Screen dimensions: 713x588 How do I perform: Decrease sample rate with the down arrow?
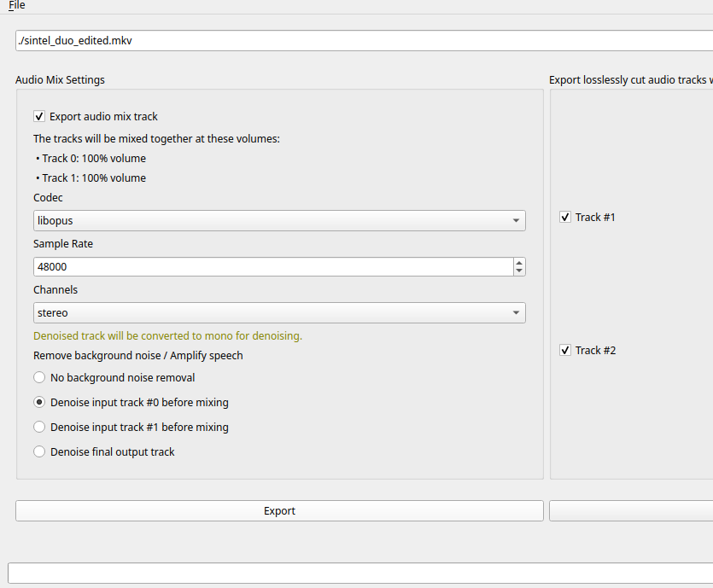519,271
